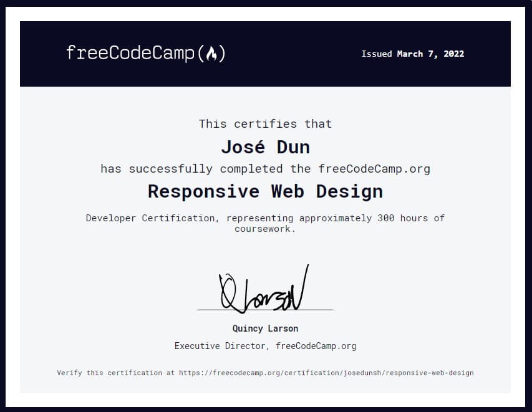Click 'has successfully completed the freeCodeCamp.org' line
The width and height of the screenshot is (532, 412).
265,168
